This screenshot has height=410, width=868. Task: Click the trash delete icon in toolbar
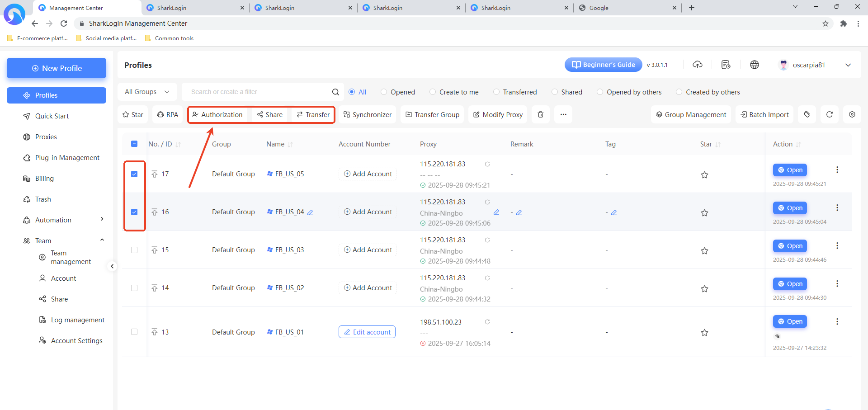[x=540, y=115]
